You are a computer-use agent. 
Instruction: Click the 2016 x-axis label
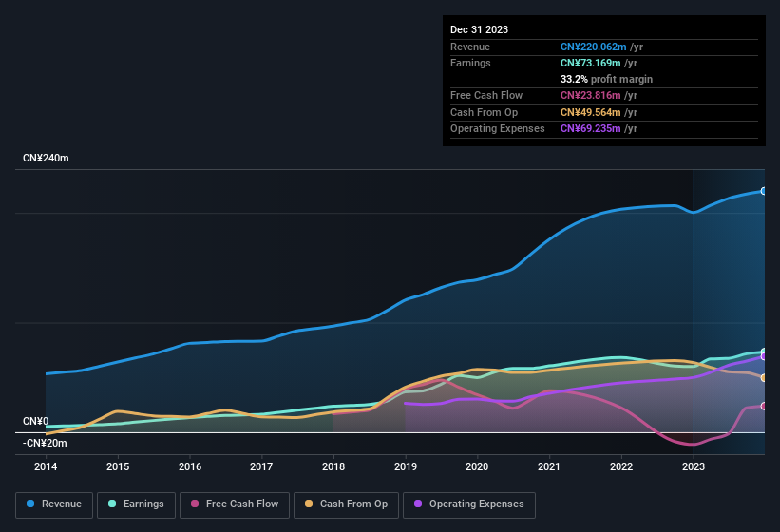click(190, 466)
